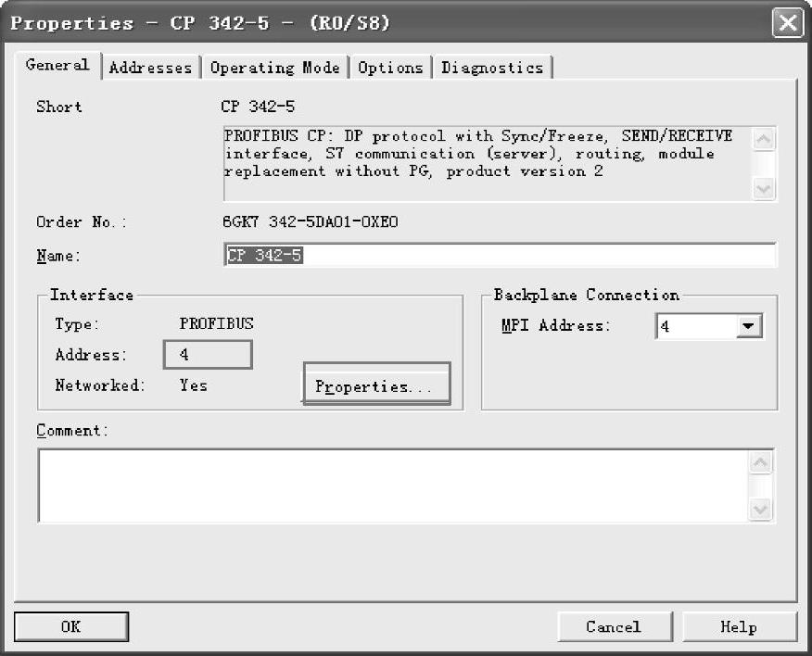Click the PROFIBUS CP description text
Image resolution: width=812 pixels, height=656 pixels.
pos(478,154)
